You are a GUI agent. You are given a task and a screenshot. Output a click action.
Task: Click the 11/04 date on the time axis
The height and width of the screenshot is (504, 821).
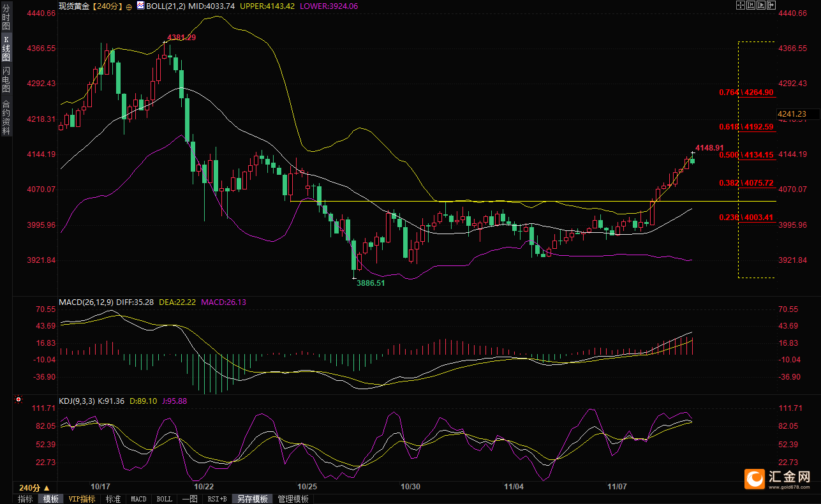514,486
